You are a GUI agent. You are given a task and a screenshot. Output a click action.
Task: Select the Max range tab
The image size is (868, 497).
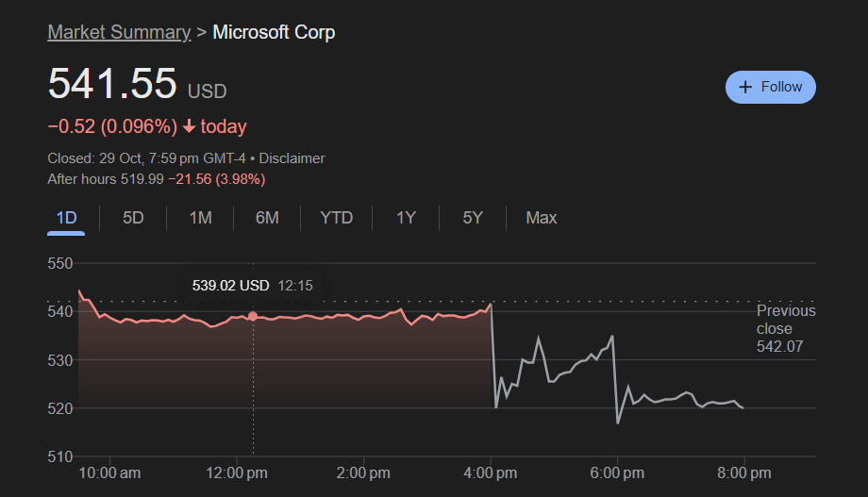542,218
